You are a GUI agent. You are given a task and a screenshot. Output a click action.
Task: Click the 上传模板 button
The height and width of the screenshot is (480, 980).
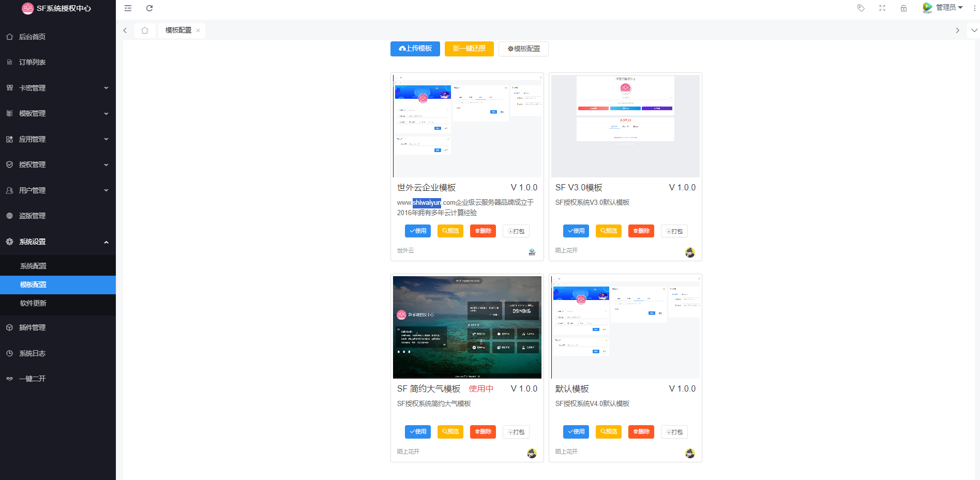[x=415, y=49]
